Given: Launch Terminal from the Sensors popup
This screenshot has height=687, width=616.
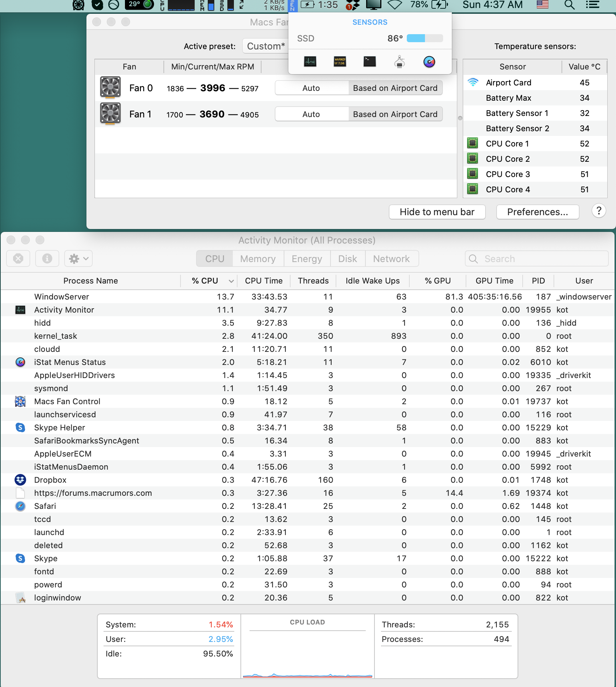Looking at the screenshot, I should [x=370, y=62].
